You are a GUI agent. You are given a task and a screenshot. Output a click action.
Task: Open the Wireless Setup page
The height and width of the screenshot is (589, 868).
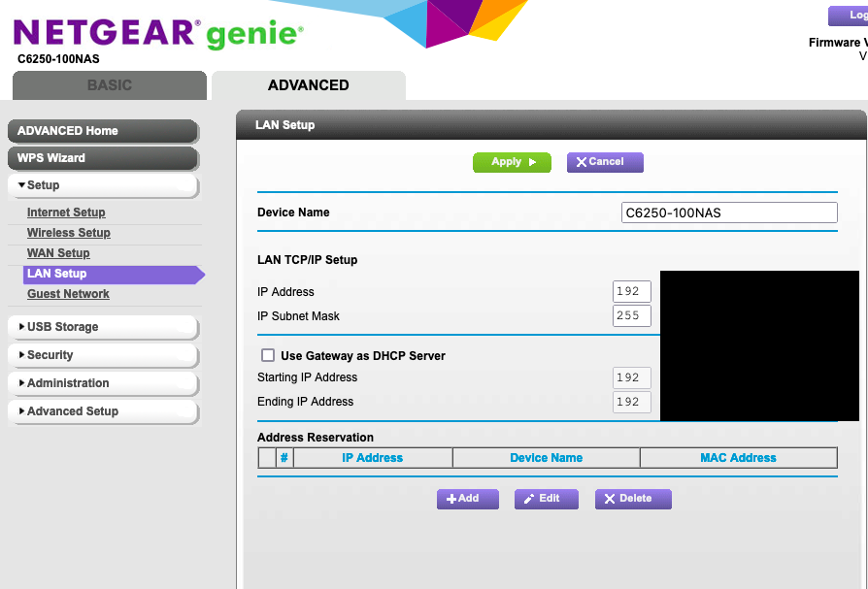click(69, 233)
